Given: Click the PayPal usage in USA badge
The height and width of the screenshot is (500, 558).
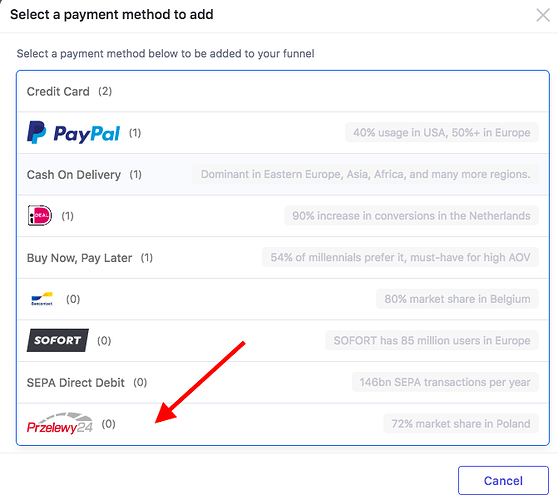Looking at the screenshot, I should (x=442, y=133).
